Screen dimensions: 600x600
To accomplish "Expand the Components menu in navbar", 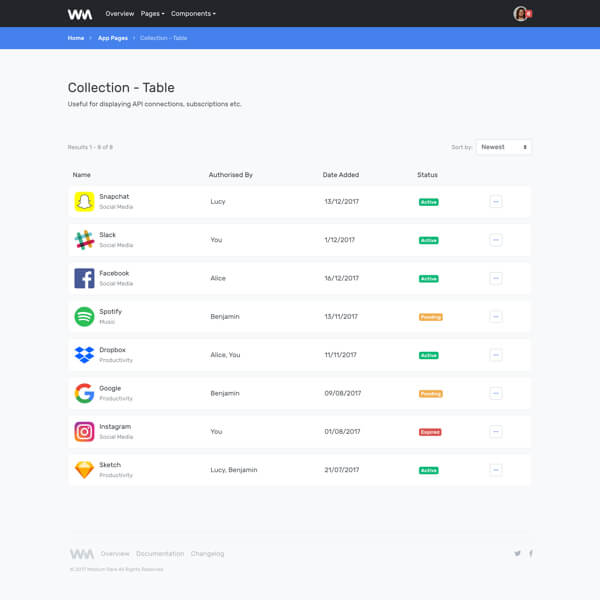I will 193,14.
